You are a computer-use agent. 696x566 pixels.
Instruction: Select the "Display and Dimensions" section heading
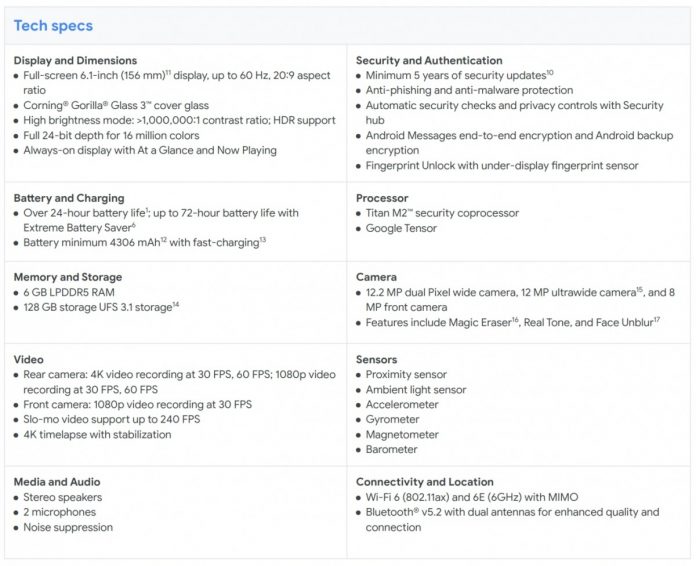[76, 61]
